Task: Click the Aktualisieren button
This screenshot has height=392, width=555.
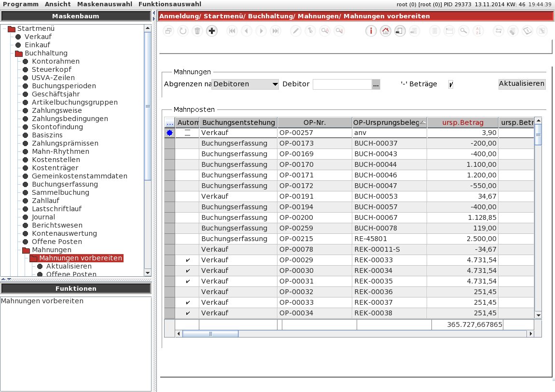Action: point(521,84)
